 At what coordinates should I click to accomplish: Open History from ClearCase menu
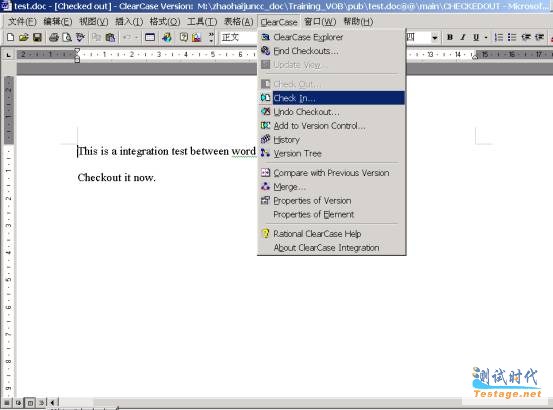coord(332,140)
